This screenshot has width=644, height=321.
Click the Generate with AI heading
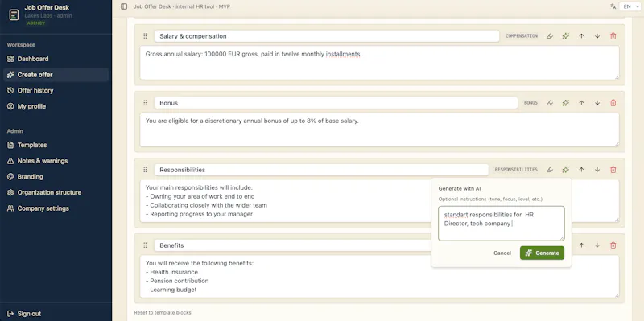pyautogui.click(x=460, y=189)
